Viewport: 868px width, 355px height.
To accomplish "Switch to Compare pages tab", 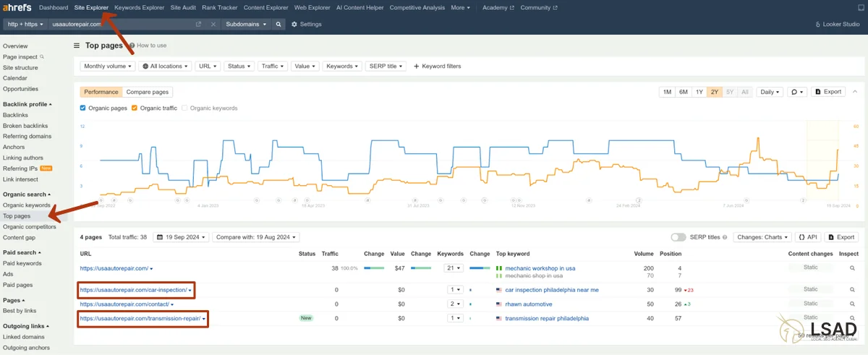I will tap(147, 92).
